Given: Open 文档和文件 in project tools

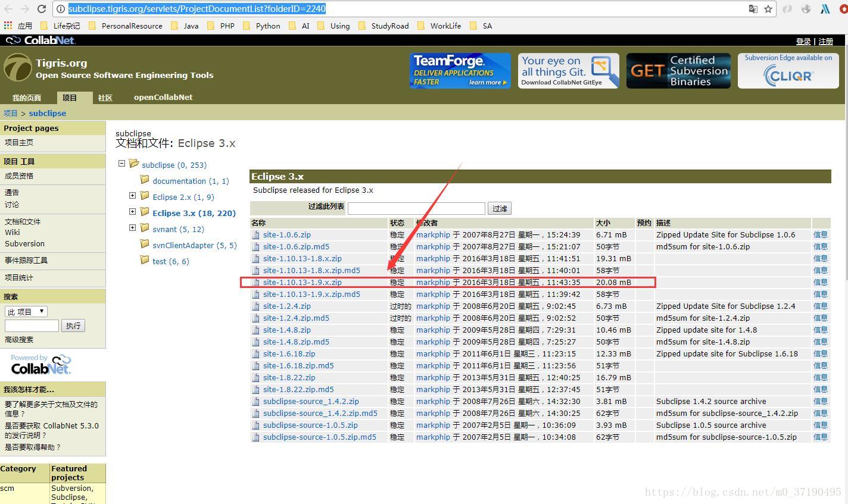Looking at the screenshot, I should pyautogui.click(x=23, y=221).
